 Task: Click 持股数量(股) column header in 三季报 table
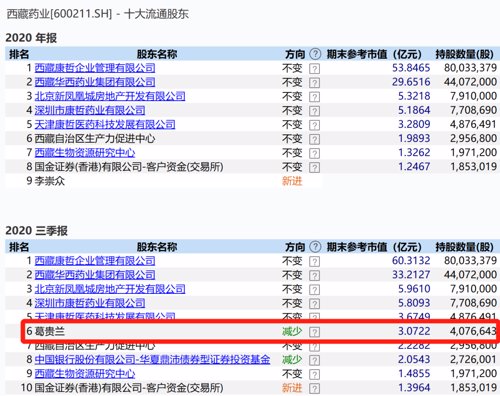click(464, 247)
